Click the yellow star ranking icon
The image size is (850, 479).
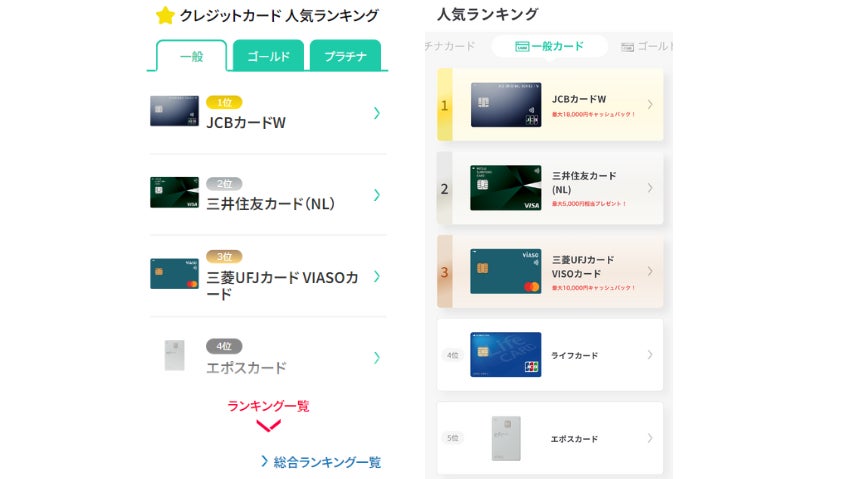[x=165, y=15]
